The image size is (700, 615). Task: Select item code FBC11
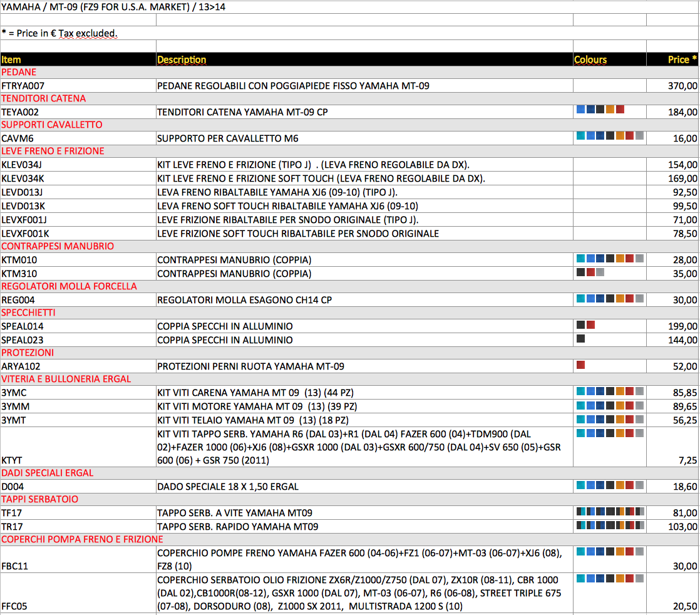click(15, 566)
